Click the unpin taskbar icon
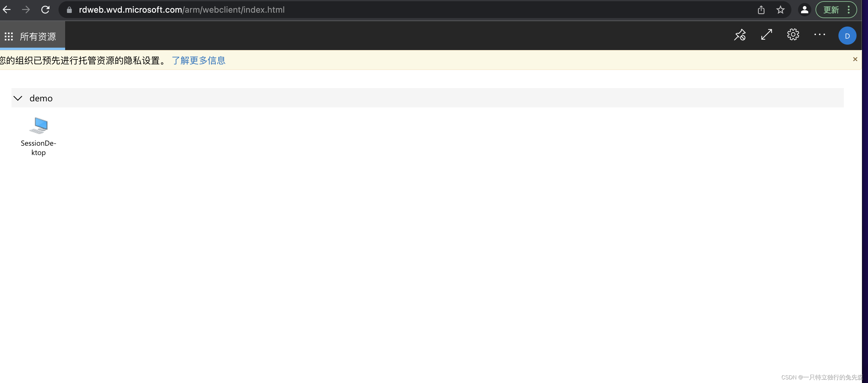This screenshot has height=383, width=868. click(x=740, y=35)
